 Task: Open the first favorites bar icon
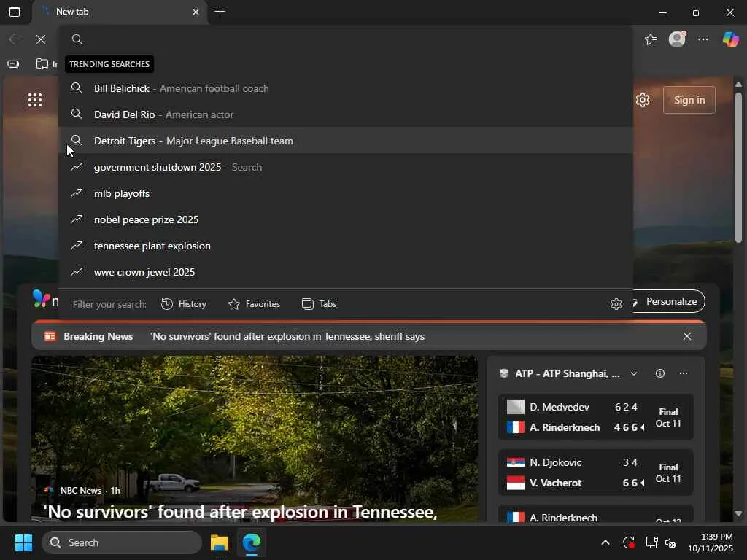pos(13,64)
